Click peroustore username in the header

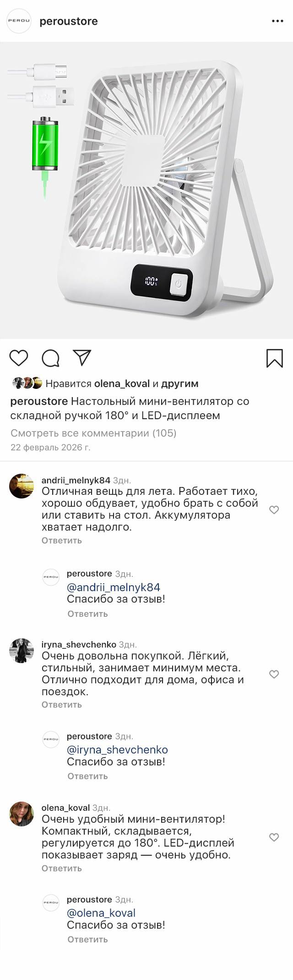69,21
